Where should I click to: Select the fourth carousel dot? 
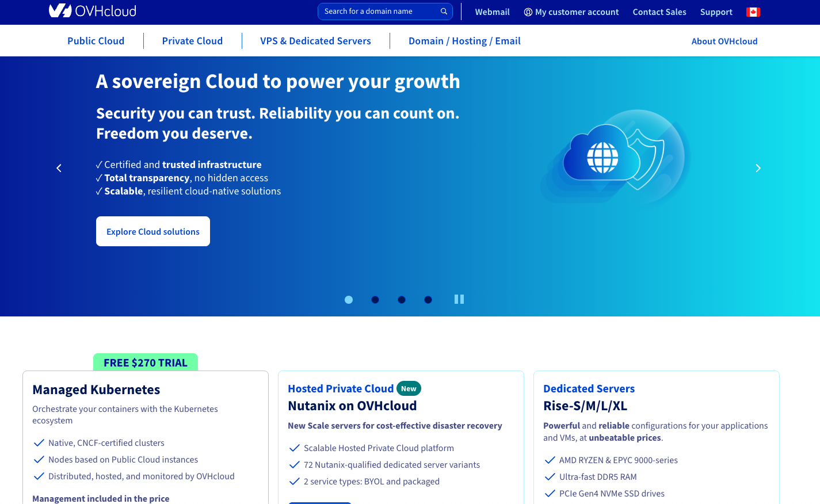tap(428, 300)
